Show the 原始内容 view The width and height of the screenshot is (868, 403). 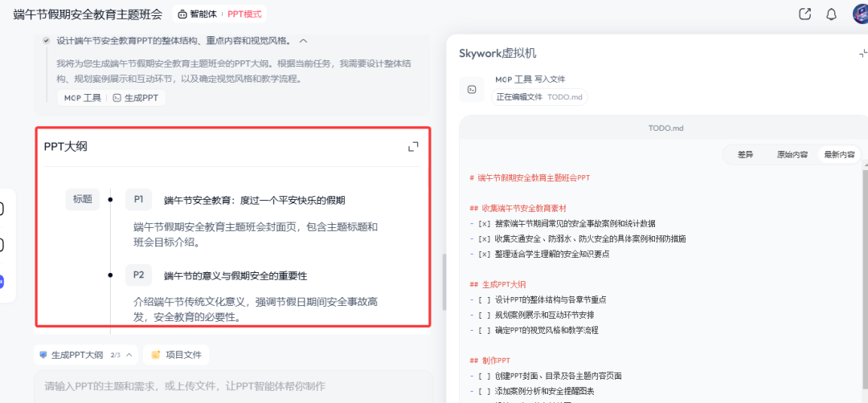(x=792, y=155)
